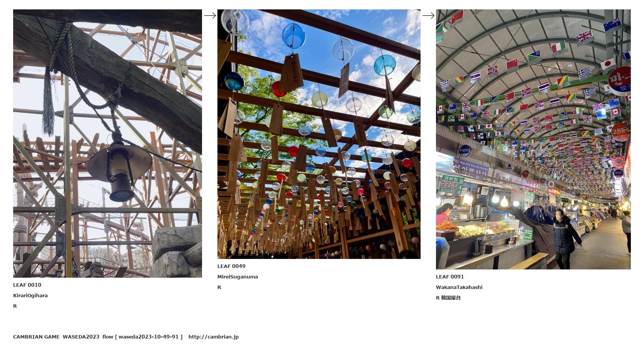Click the R label under KirariOgihara
Image resolution: width=644 pixels, height=346 pixels.
click(x=15, y=306)
